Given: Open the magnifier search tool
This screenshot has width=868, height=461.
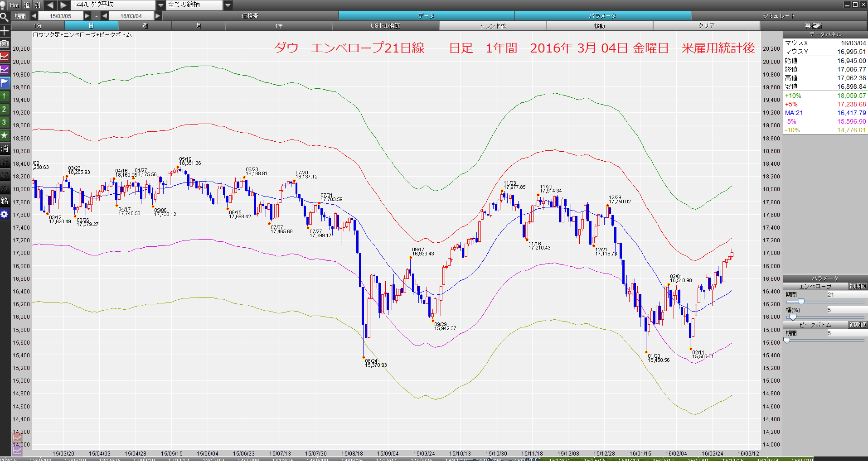Looking at the screenshot, I should coord(5,18).
